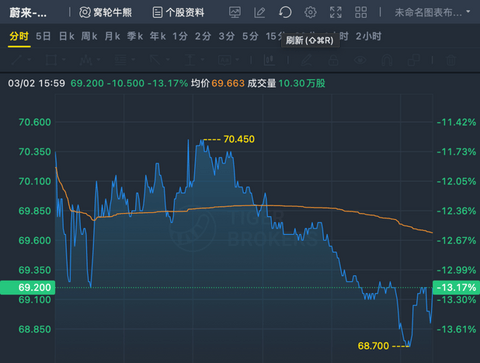Viewport: 480px width, 363px height.
Task: Click the monitor chart icon in header
Action: point(235,13)
